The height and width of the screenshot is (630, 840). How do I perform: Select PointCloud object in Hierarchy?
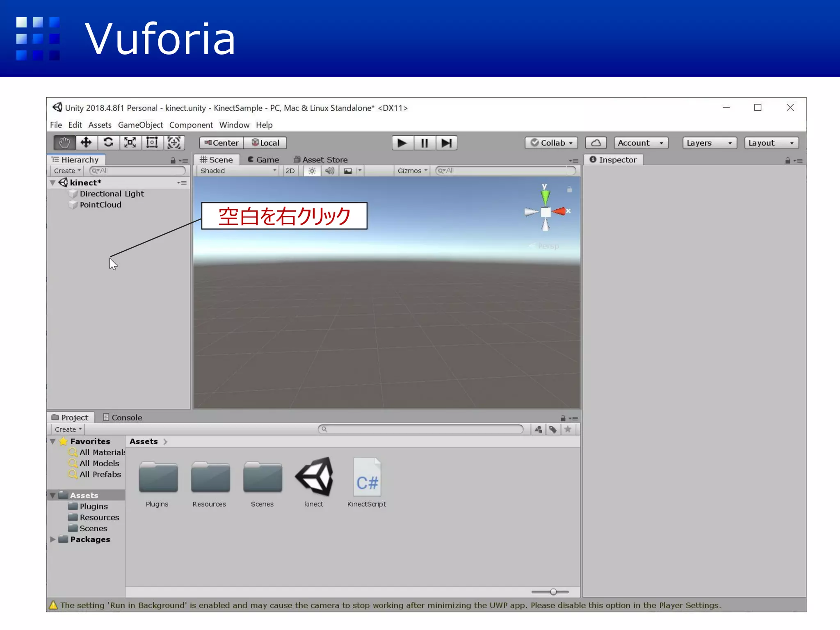100,205
